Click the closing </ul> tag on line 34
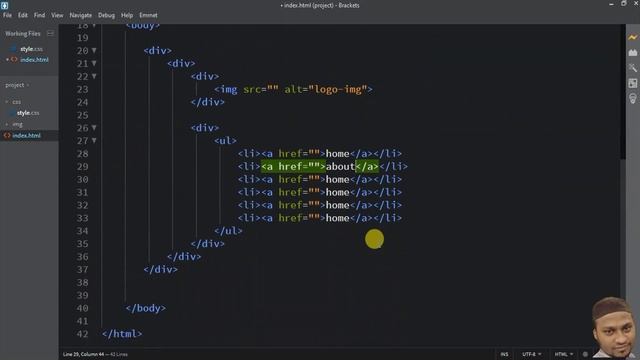This screenshot has height=360, width=640. [x=228, y=231]
